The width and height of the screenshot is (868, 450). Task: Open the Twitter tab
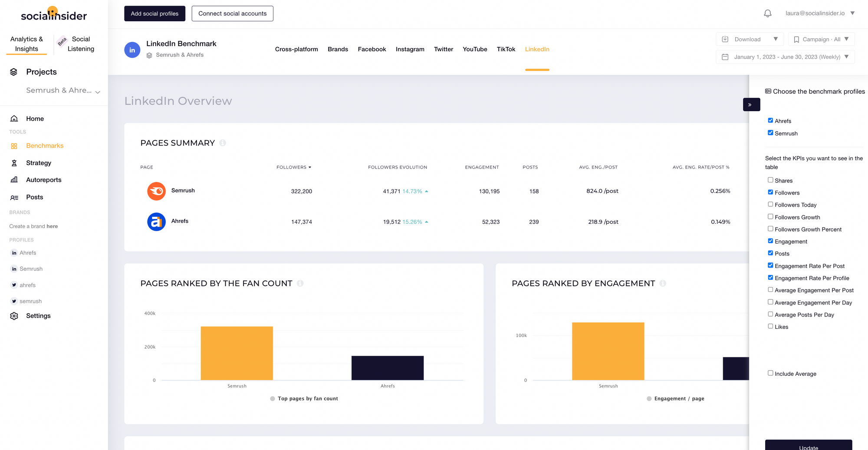tap(444, 50)
